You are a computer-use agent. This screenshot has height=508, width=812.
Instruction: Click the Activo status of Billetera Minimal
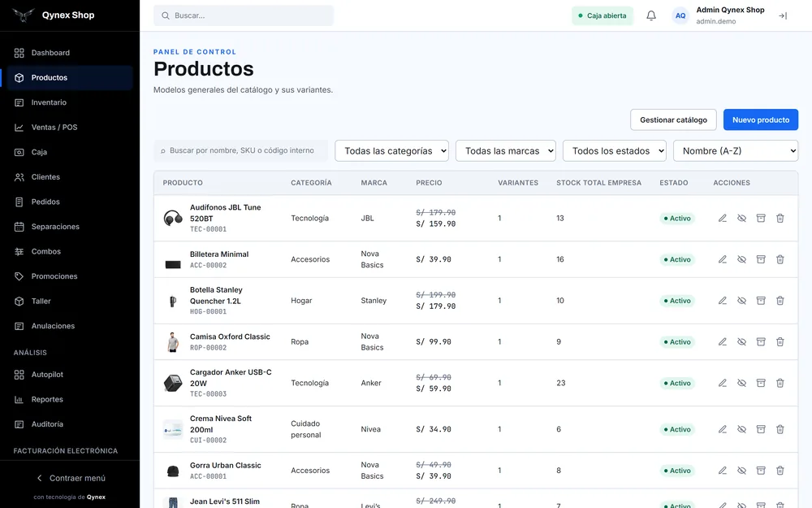coord(677,259)
